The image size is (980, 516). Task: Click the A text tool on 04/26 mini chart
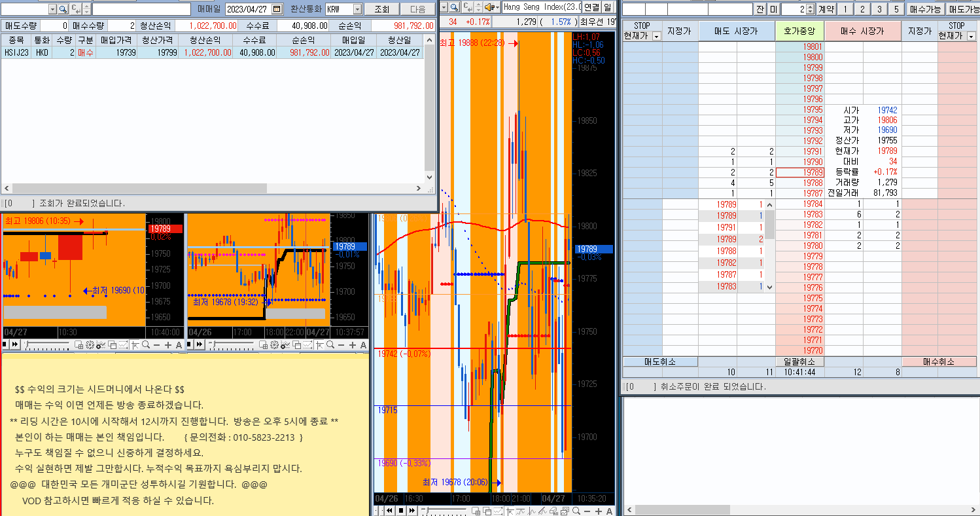(364, 344)
